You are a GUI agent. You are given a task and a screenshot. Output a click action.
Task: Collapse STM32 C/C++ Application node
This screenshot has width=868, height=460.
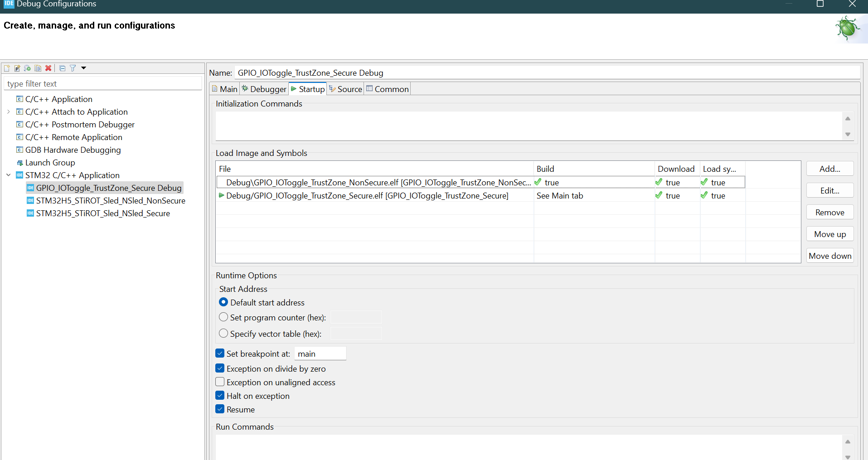(x=9, y=175)
